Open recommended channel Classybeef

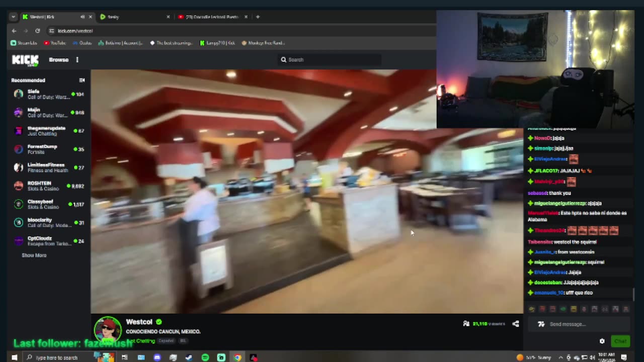49,204
